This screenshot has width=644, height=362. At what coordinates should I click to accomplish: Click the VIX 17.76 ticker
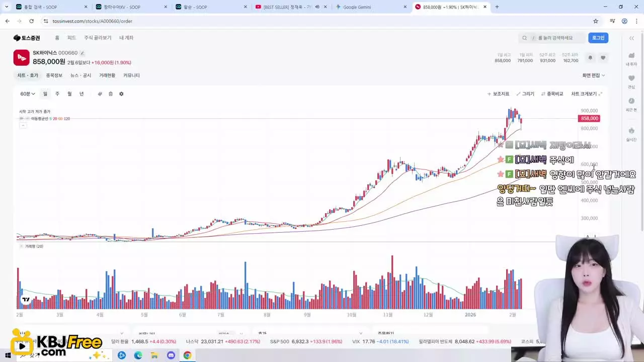[x=381, y=341]
